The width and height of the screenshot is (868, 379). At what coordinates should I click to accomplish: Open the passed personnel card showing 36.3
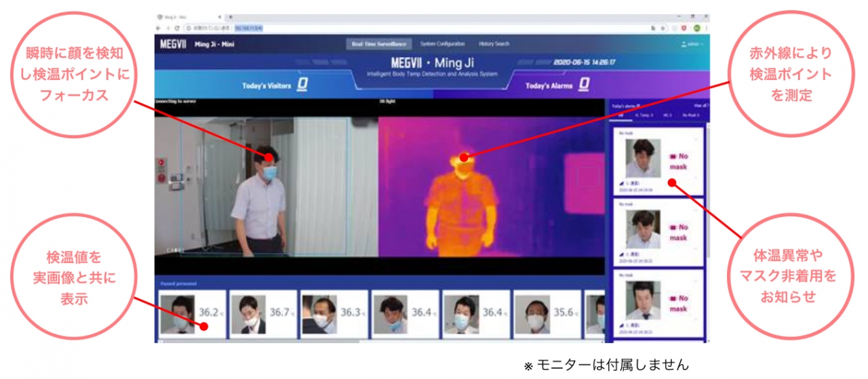point(334,313)
